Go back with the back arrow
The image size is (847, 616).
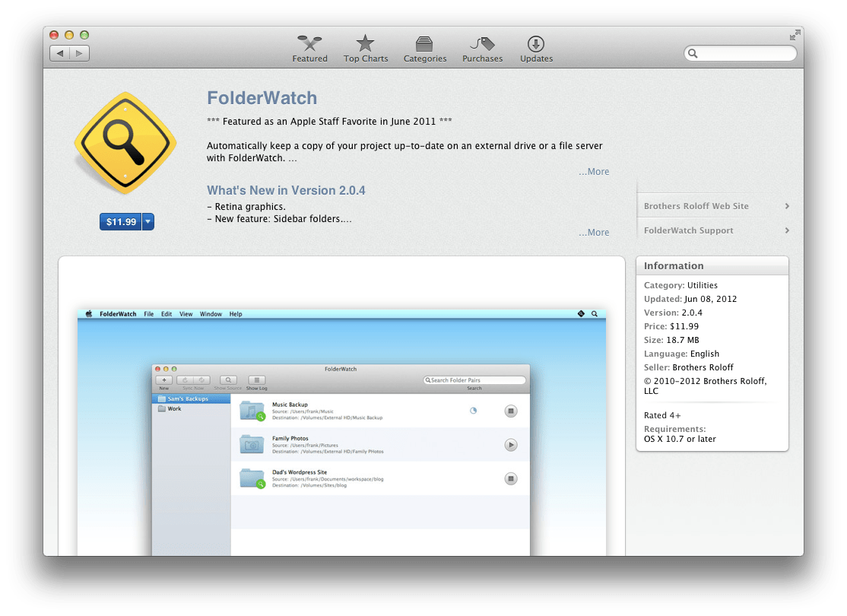pos(60,53)
